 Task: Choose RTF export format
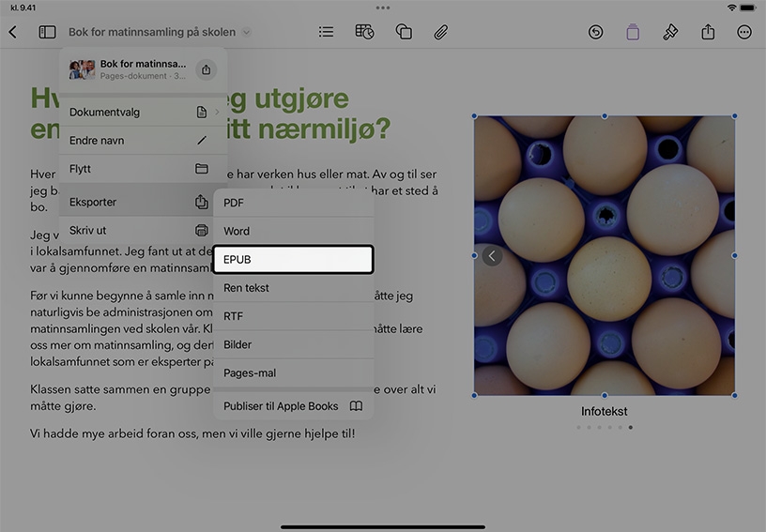click(x=294, y=316)
